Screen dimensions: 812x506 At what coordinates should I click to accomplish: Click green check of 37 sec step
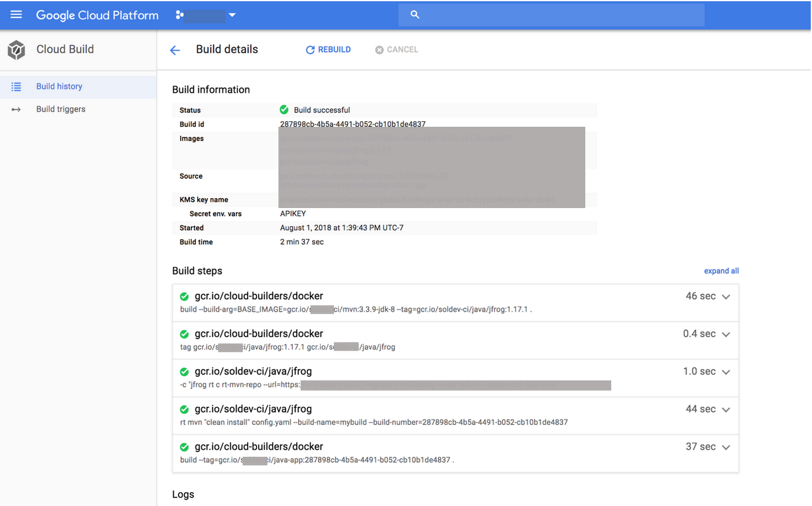(184, 447)
